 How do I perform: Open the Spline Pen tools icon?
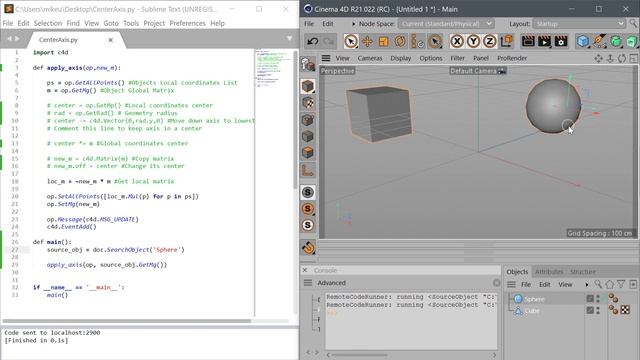tap(600, 41)
